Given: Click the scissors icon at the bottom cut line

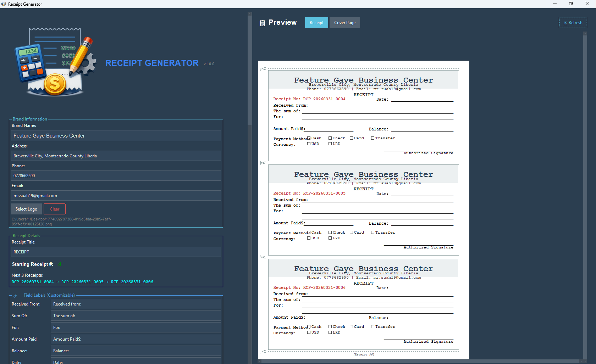Looking at the screenshot, I should [x=263, y=351].
